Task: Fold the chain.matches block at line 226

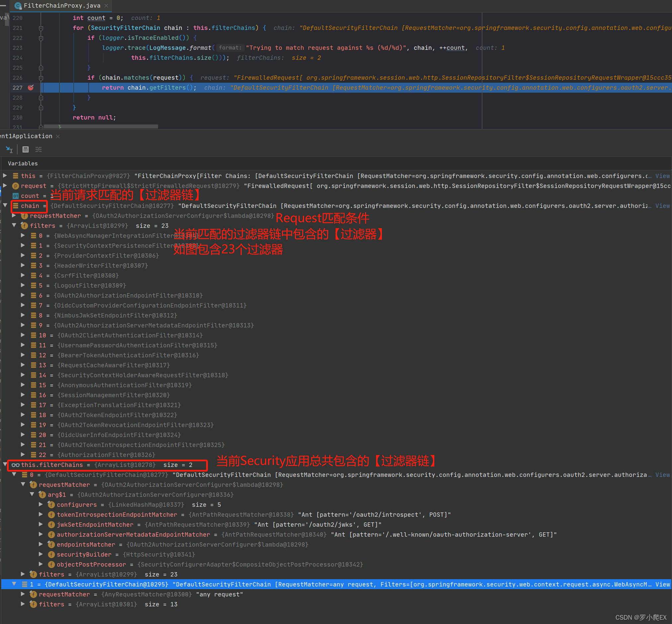Action: [41, 78]
